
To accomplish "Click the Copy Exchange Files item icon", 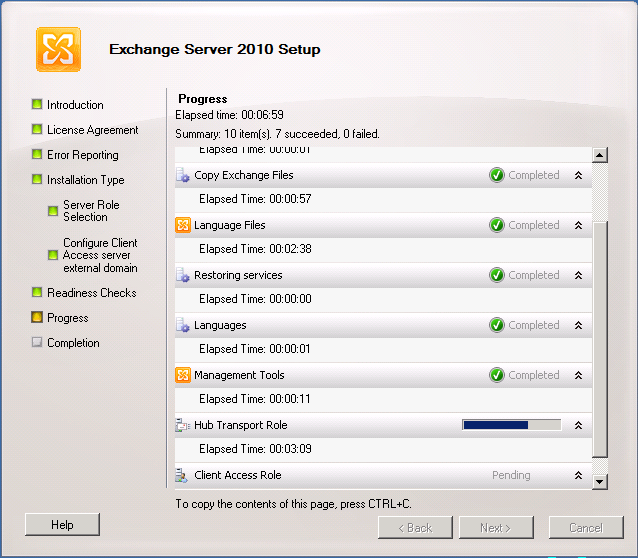I will pos(183,175).
